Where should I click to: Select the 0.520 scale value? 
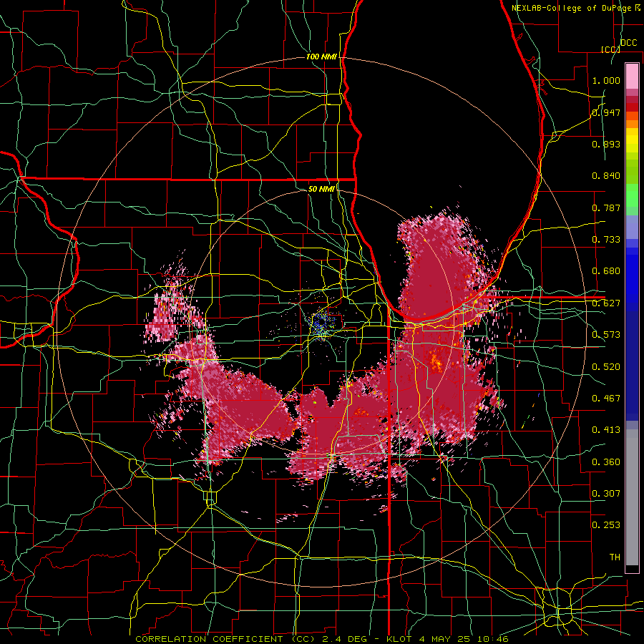pos(606,367)
